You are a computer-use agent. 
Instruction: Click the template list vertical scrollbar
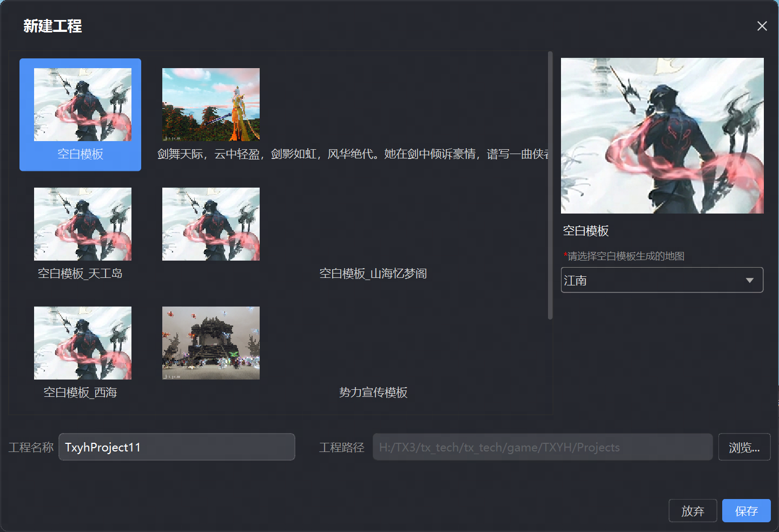click(x=550, y=185)
